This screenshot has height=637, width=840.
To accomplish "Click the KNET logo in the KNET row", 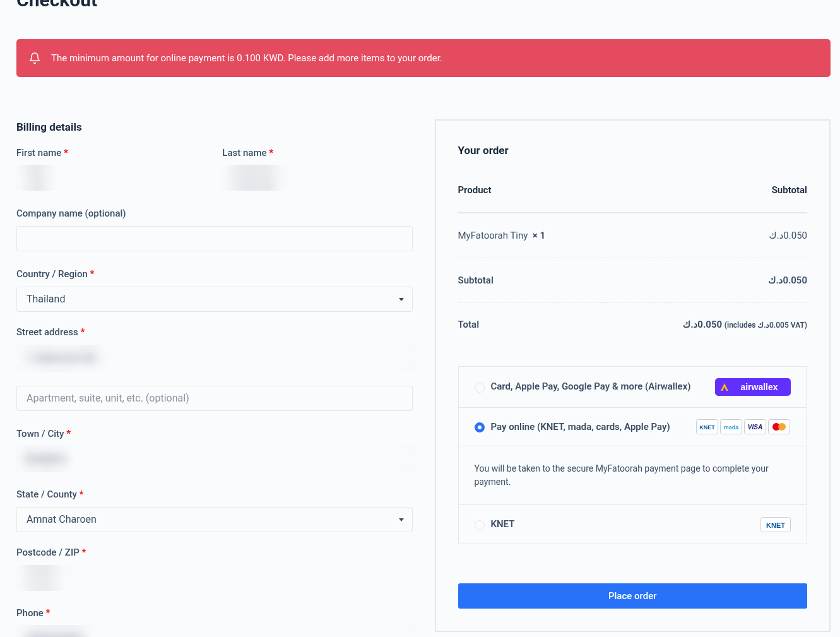I will pyautogui.click(x=775, y=525).
